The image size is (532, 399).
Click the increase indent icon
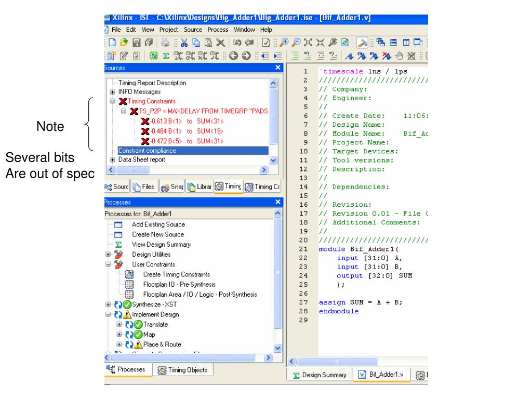[x=278, y=56]
